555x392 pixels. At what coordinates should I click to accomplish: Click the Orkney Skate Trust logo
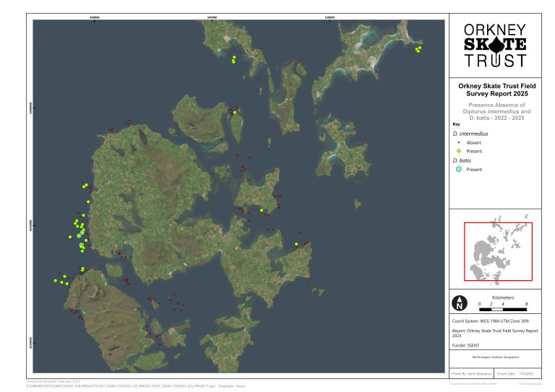coord(494,45)
